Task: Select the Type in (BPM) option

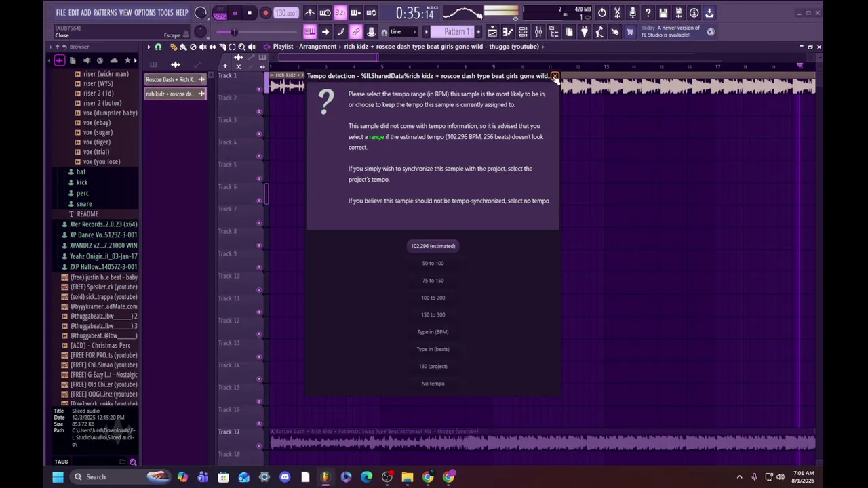Action: point(433,332)
